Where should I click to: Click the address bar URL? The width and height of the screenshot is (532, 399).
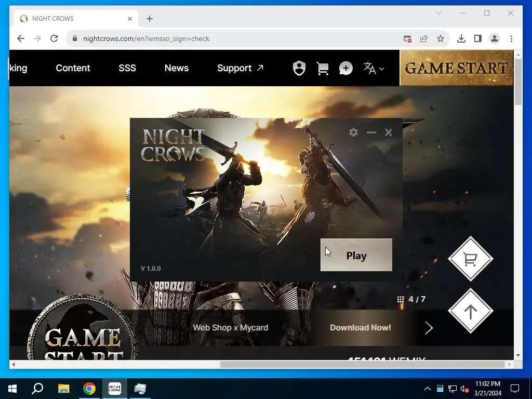[146, 38]
